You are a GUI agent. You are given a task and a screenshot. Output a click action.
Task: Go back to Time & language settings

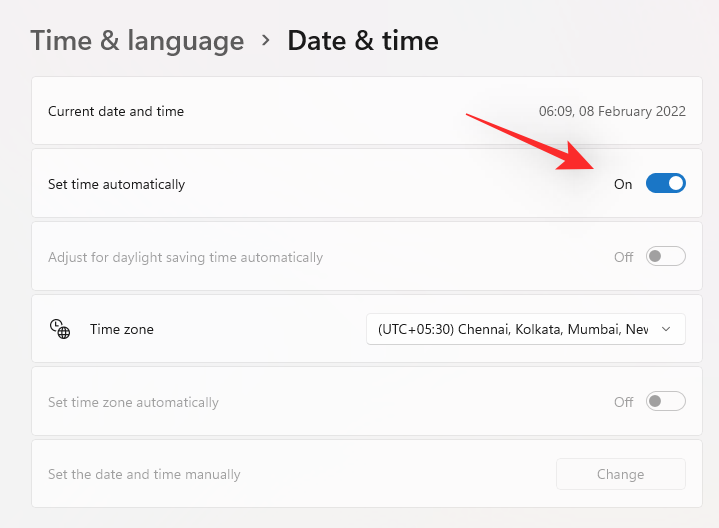[x=137, y=41]
